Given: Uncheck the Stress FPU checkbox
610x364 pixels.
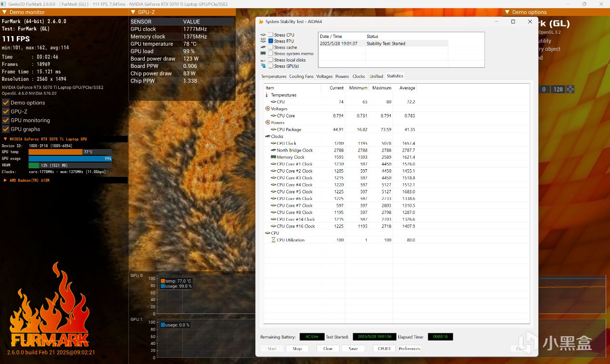Looking at the screenshot, I should [x=271, y=41].
